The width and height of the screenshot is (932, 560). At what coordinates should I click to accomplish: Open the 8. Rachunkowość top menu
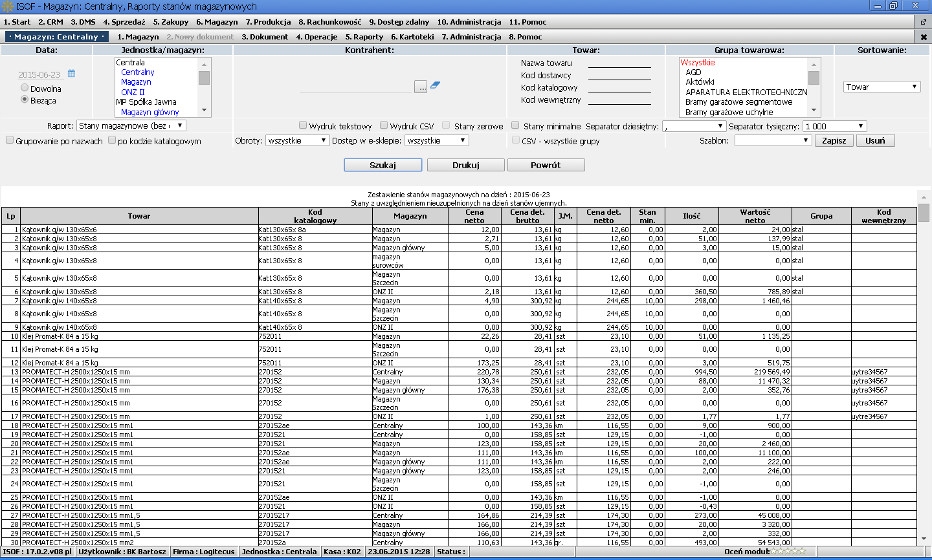(330, 22)
